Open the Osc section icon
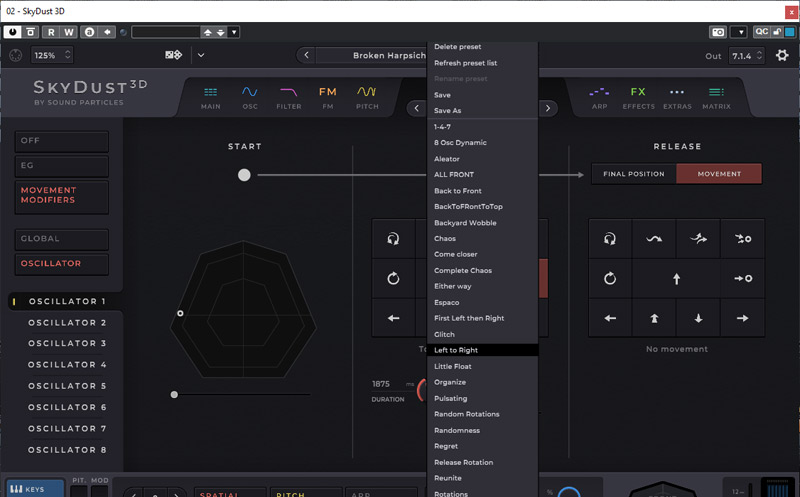Viewport: 800px width, 497px height. [249, 97]
